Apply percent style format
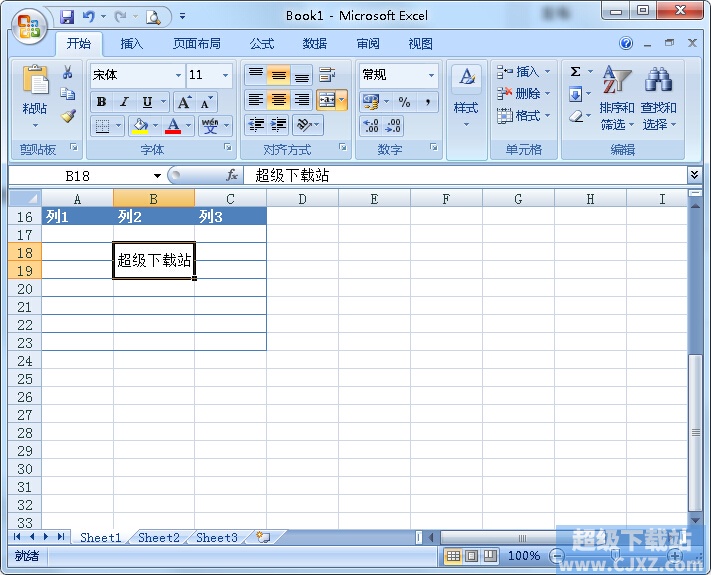 pyautogui.click(x=404, y=102)
